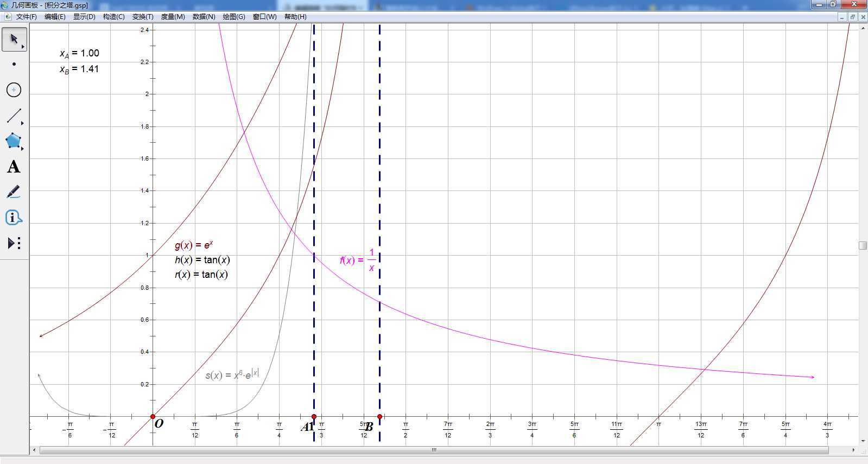
Task: Select the Polygon tool
Action: [14, 141]
